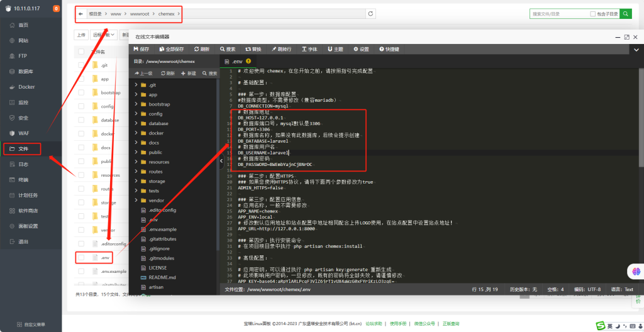Click the editor vertical scrollbar
The height and width of the screenshot is (332, 644).
point(641,117)
